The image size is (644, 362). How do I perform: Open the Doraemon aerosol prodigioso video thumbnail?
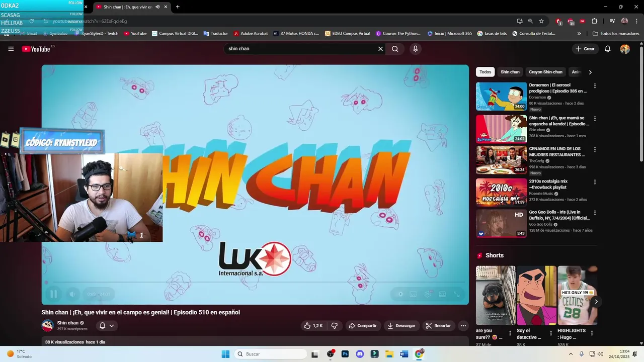(501, 97)
